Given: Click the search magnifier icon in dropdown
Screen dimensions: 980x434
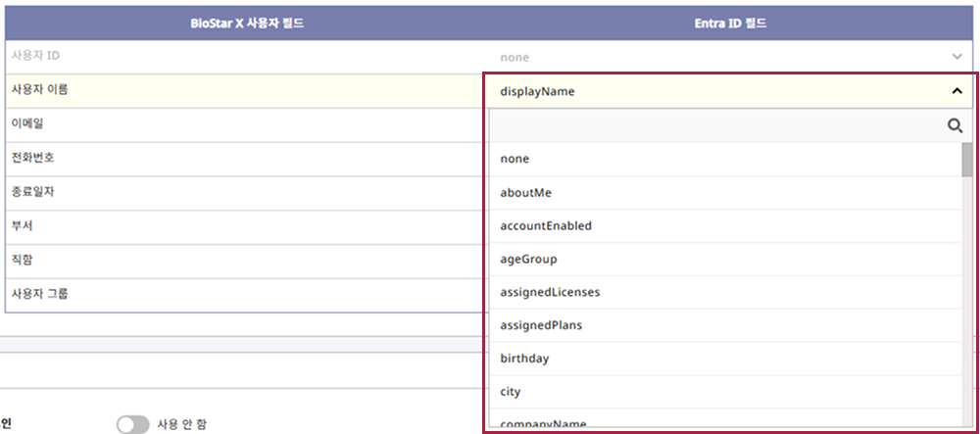Looking at the screenshot, I should (955, 125).
